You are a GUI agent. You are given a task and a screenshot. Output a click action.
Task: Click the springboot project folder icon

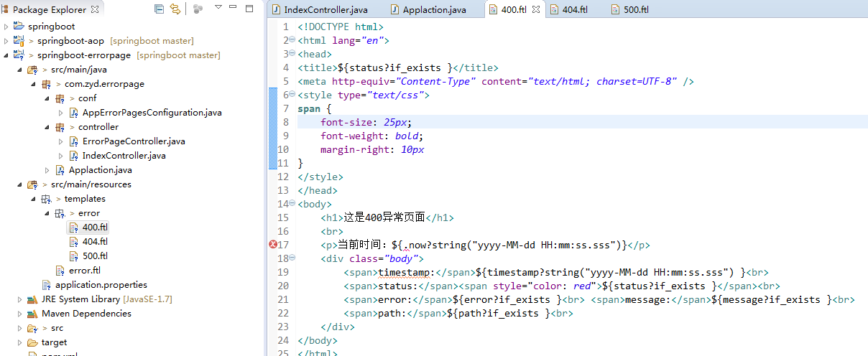click(x=19, y=26)
